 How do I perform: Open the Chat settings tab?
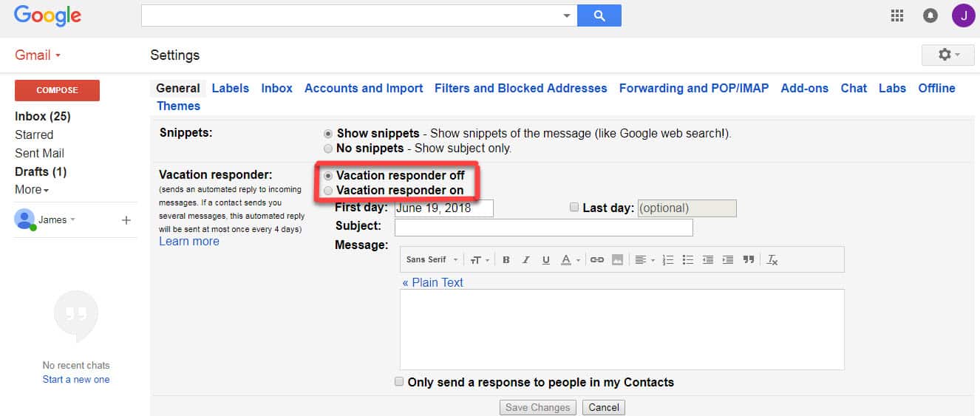(x=854, y=88)
